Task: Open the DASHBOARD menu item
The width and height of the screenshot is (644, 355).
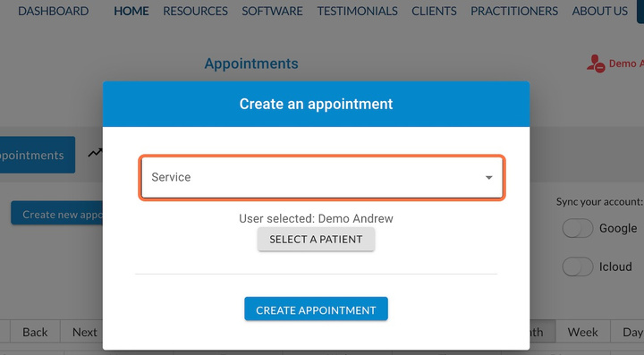Action: click(53, 11)
